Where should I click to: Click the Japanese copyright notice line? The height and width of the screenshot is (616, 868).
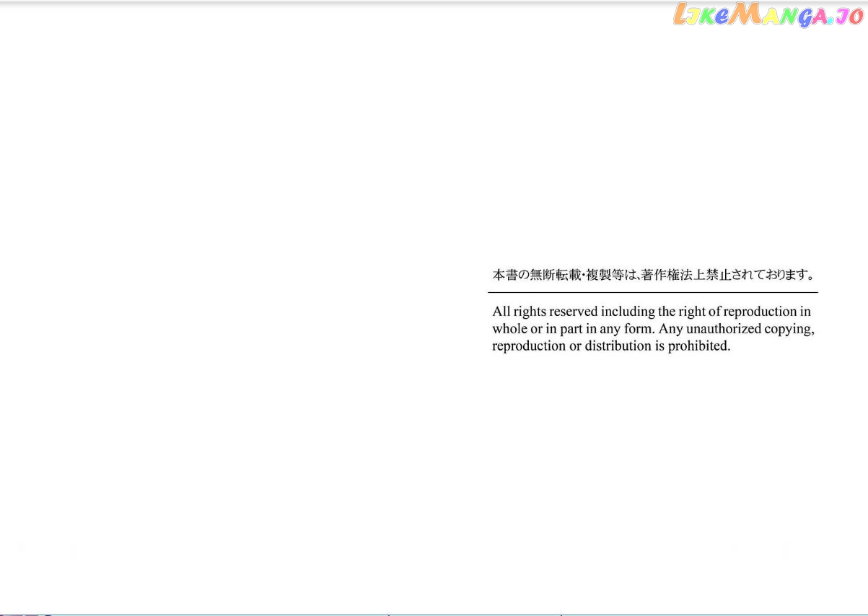click(653, 275)
